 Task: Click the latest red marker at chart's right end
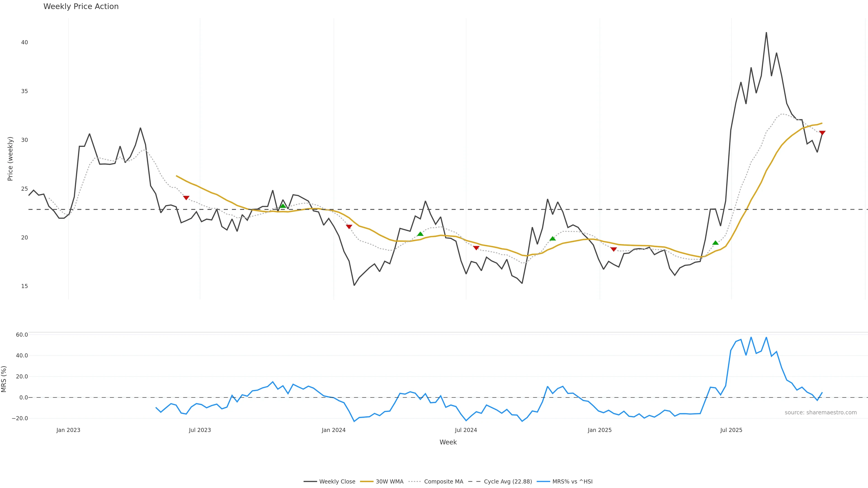(822, 133)
